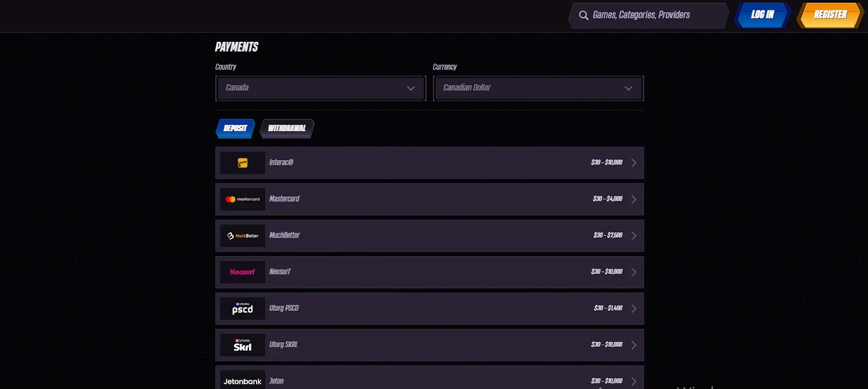868x389 pixels.
Task: Select the MuchBetter $30 - $7,500 limit text
Action: [x=608, y=235]
